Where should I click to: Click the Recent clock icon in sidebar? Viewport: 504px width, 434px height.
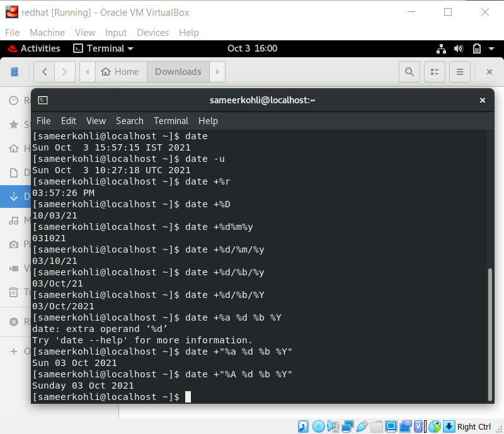click(13, 101)
